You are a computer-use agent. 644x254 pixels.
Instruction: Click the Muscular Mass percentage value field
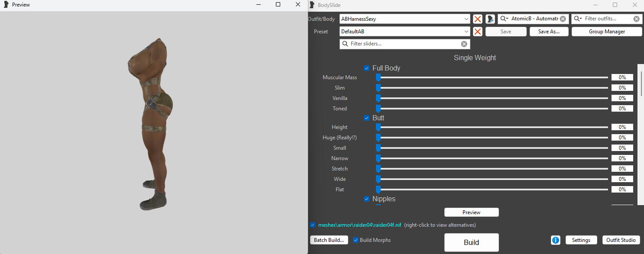[x=622, y=77]
